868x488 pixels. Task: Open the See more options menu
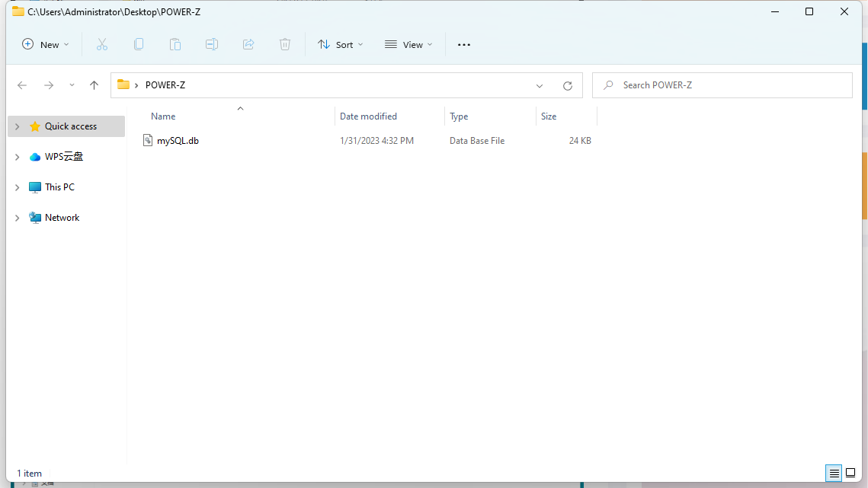coord(464,45)
